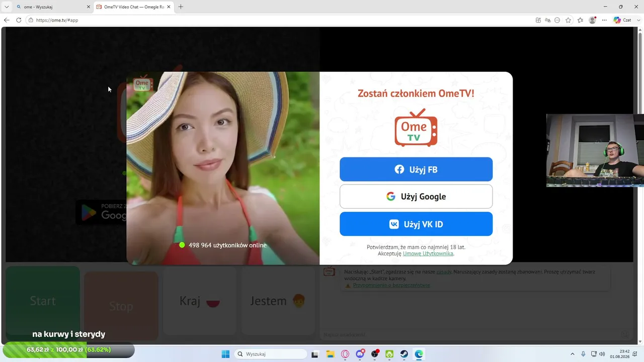
Task: Reload the OmeTV page
Action: pyautogui.click(x=19, y=20)
